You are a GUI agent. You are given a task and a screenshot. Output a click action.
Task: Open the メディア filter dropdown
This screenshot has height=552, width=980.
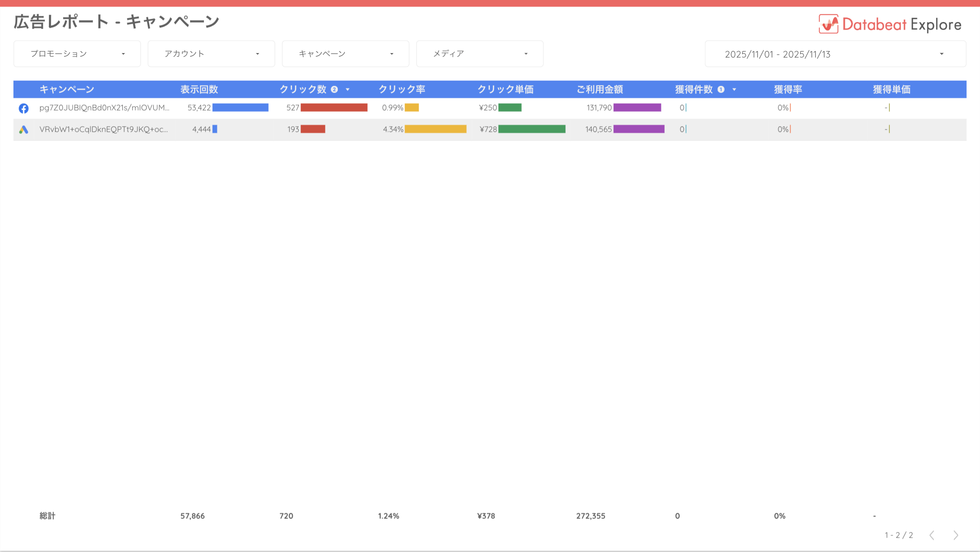pyautogui.click(x=480, y=54)
